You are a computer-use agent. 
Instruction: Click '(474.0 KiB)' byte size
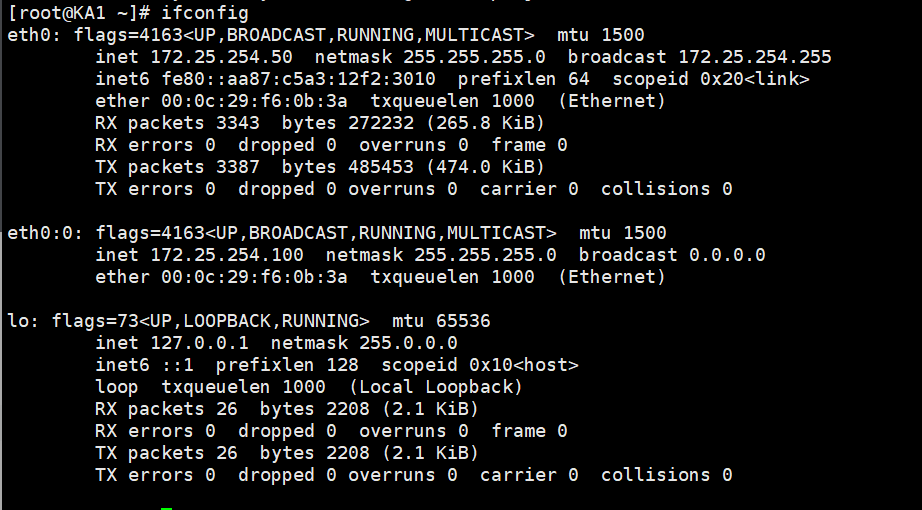click(486, 167)
